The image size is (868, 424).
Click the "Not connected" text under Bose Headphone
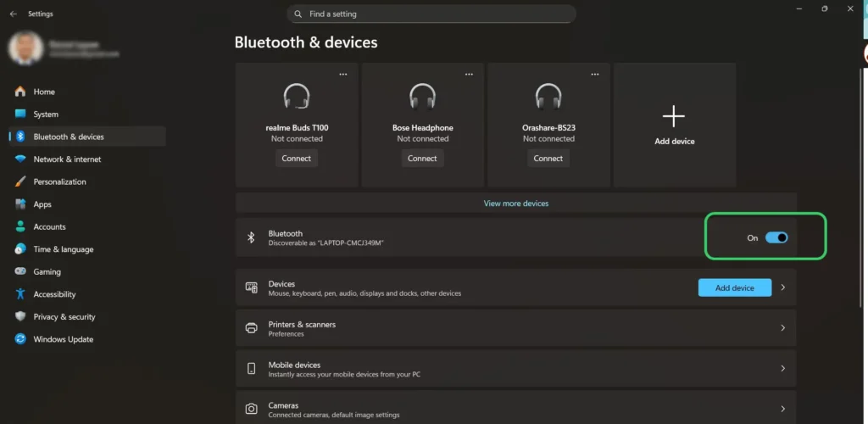(x=422, y=139)
